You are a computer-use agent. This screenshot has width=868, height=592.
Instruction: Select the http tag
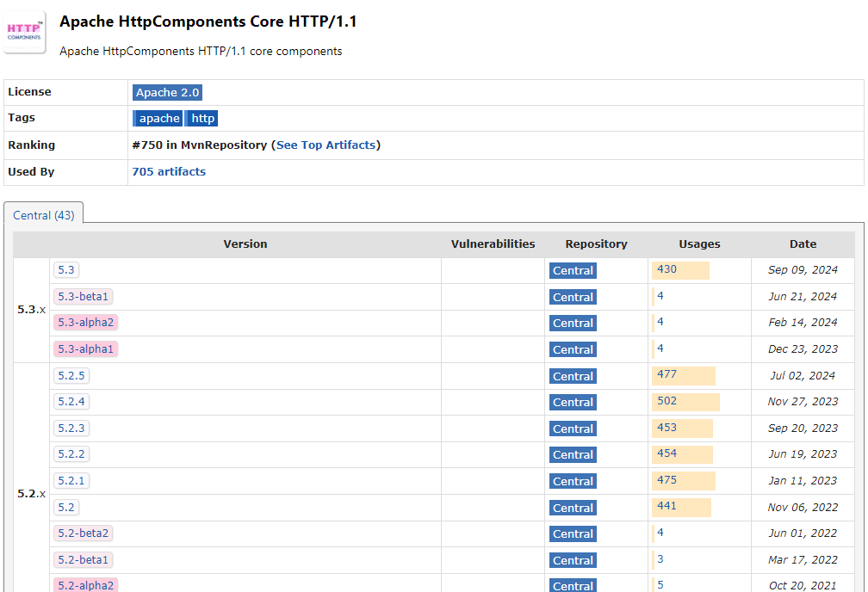[x=201, y=119]
